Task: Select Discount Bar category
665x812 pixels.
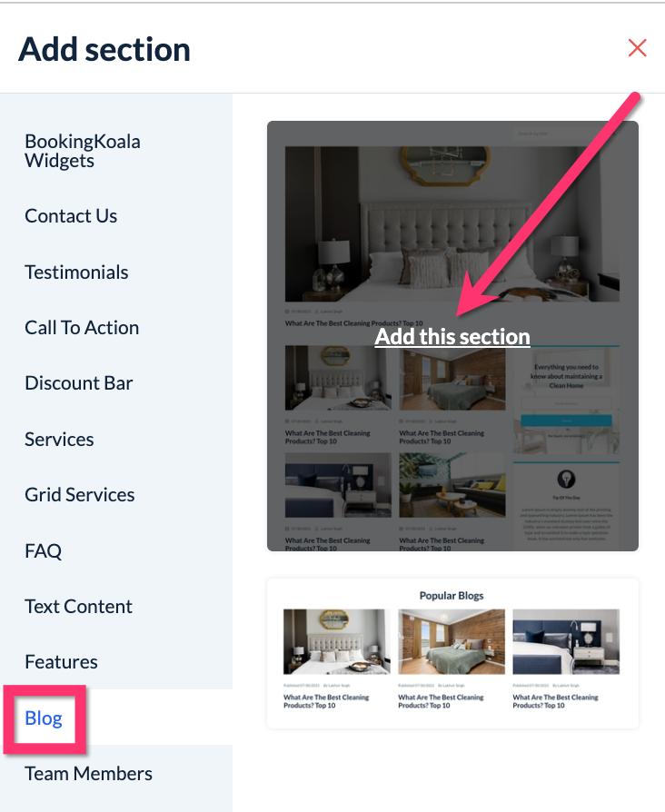Action: (x=79, y=383)
